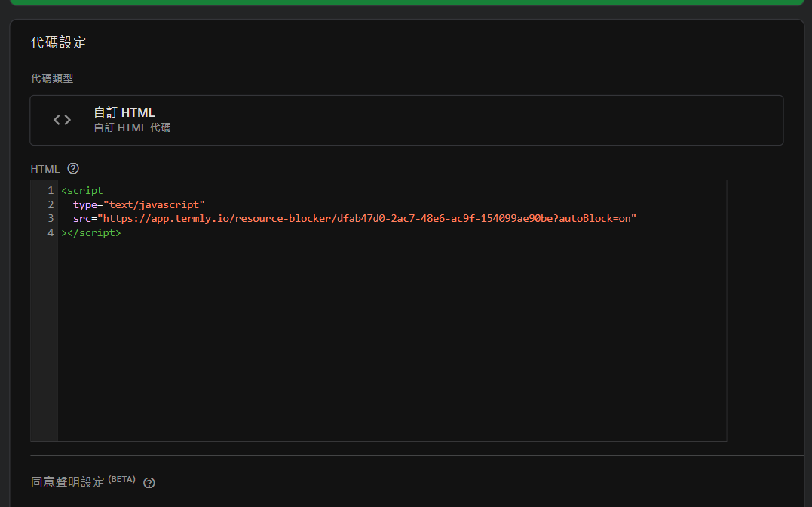Click the 自訂 HTML 代碼 subtitle text
Image resolution: width=812 pixels, height=507 pixels.
(x=132, y=128)
